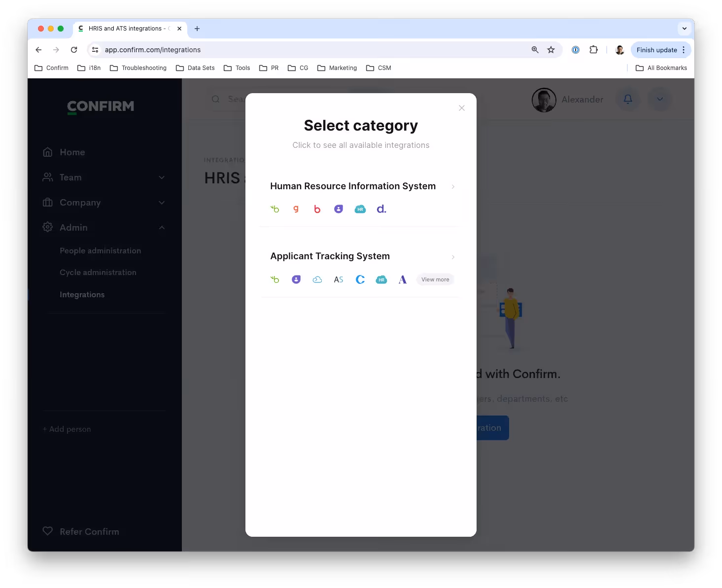Open Human Resource Information System category
722x588 pixels.
pyautogui.click(x=353, y=186)
